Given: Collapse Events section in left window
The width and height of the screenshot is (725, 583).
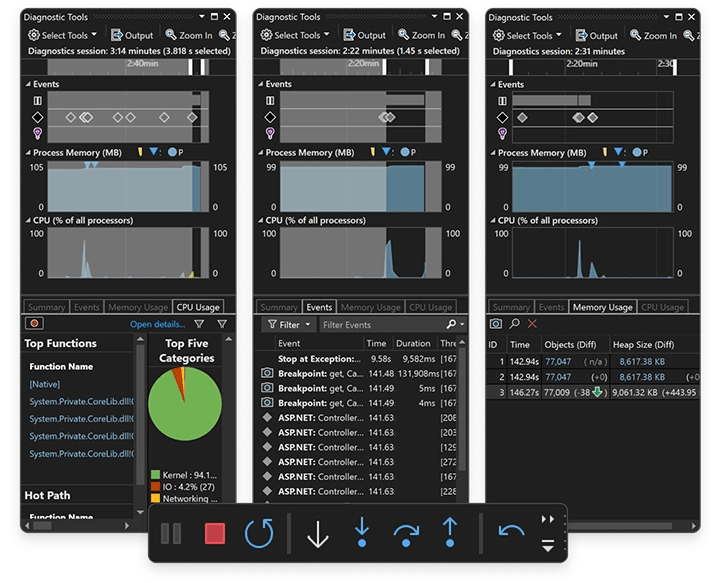Looking at the screenshot, I should pos(28,84).
